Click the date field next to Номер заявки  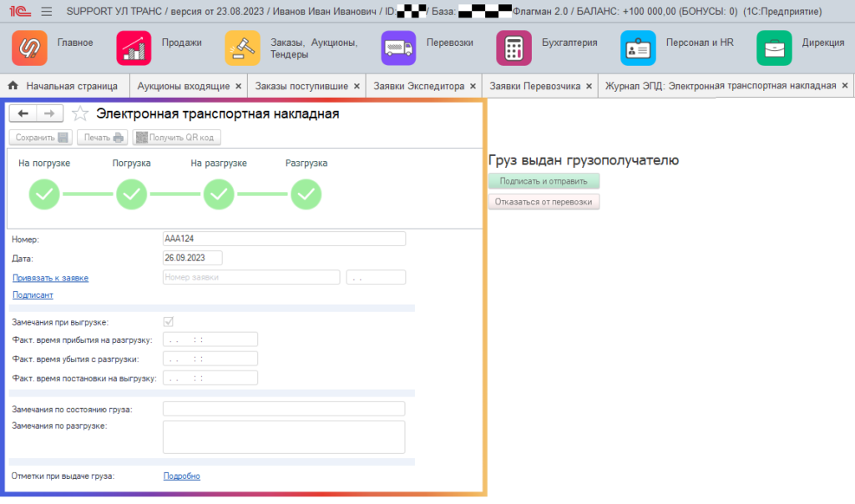click(376, 277)
